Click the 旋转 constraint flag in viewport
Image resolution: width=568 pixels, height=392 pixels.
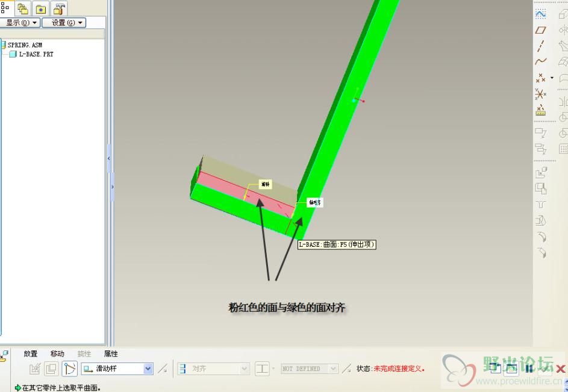pos(265,184)
